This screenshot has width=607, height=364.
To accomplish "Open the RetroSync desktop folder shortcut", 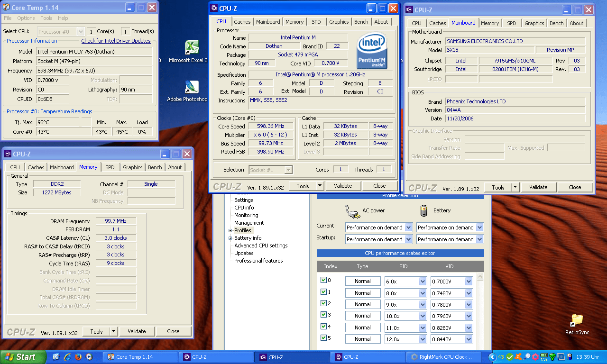I will [x=577, y=324].
